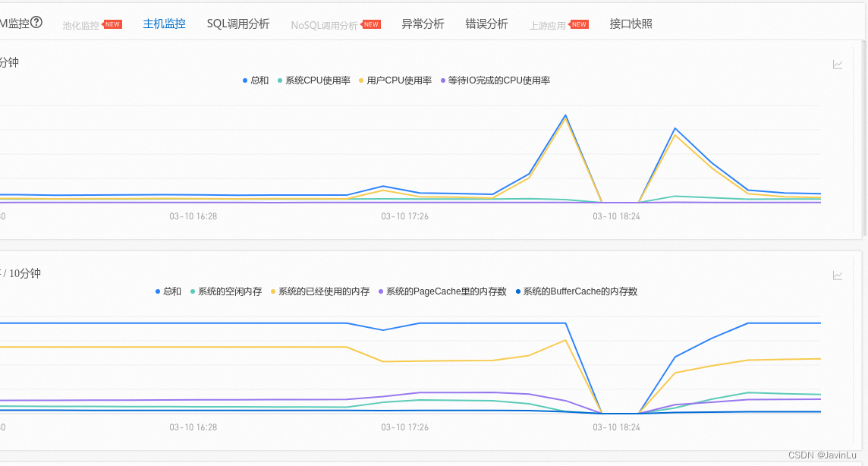Open the trend chart icon on the CPU panel
The height and width of the screenshot is (466, 868).
[x=838, y=65]
